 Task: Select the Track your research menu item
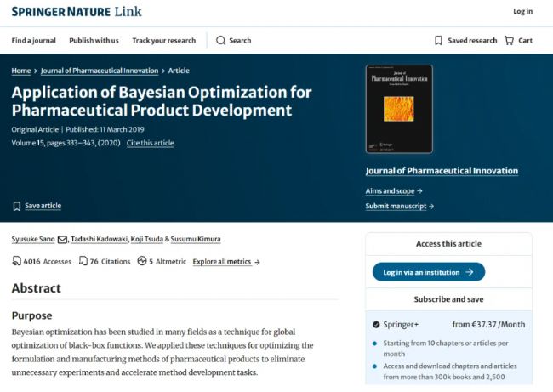(163, 41)
